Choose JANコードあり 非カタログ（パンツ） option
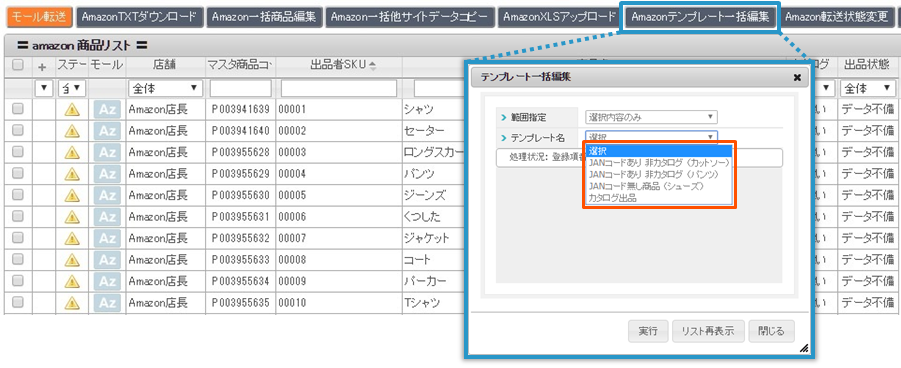The width and height of the screenshot is (901, 368). pos(659,174)
